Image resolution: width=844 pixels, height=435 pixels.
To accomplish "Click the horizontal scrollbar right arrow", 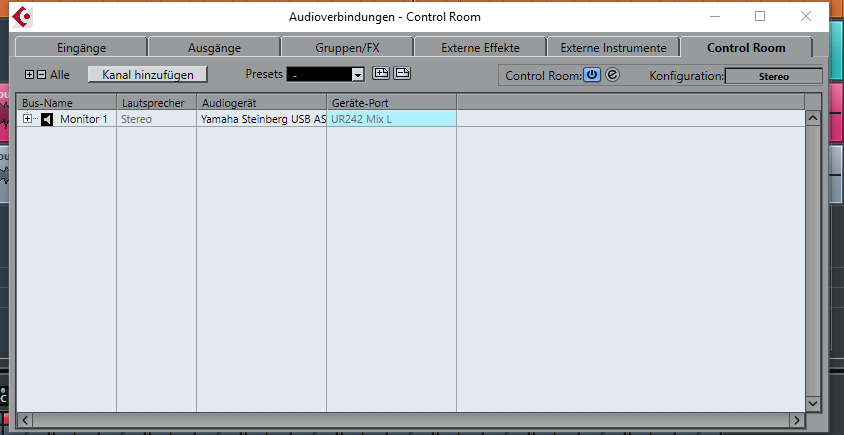I will [797, 420].
